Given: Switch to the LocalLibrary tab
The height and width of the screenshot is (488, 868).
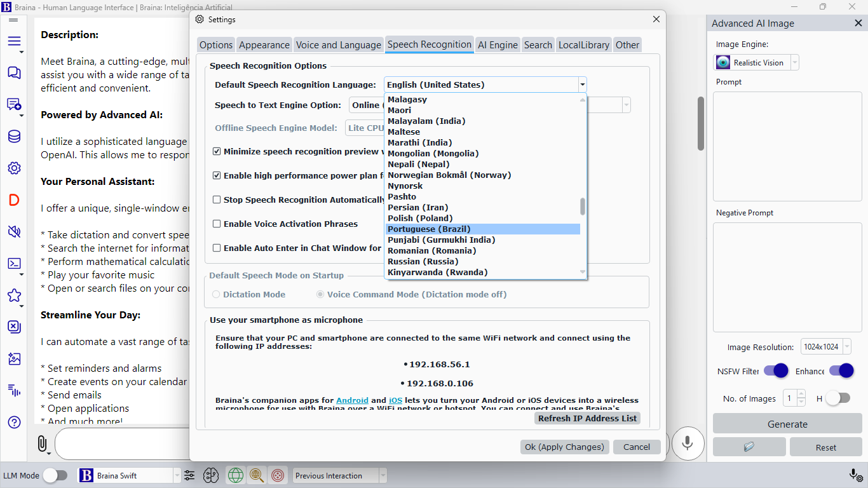Looking at the screenshot, I should [x=584, y=44].
